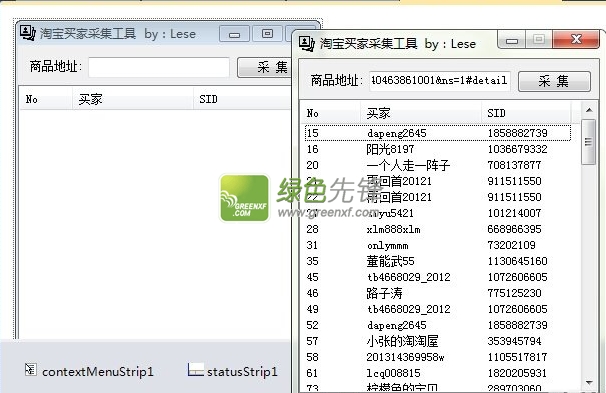The image size is (606, 393).
Task: Maximize the designer form window
Action: coord(267,34)
